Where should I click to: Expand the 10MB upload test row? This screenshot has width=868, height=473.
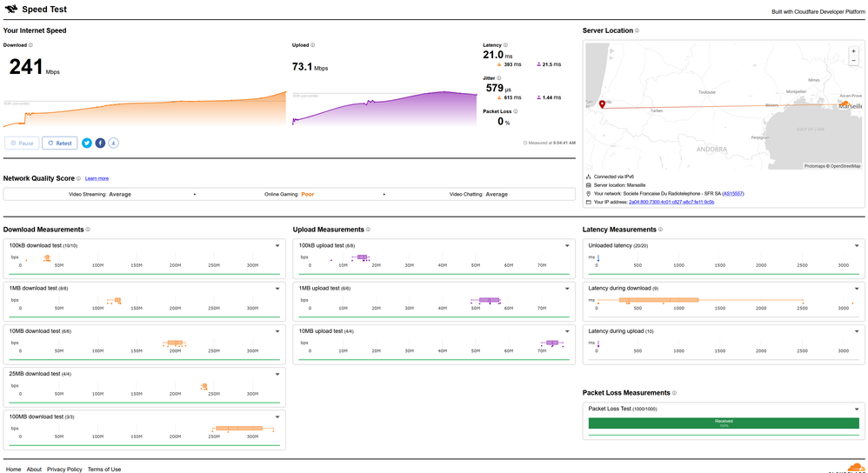[566, 331]
